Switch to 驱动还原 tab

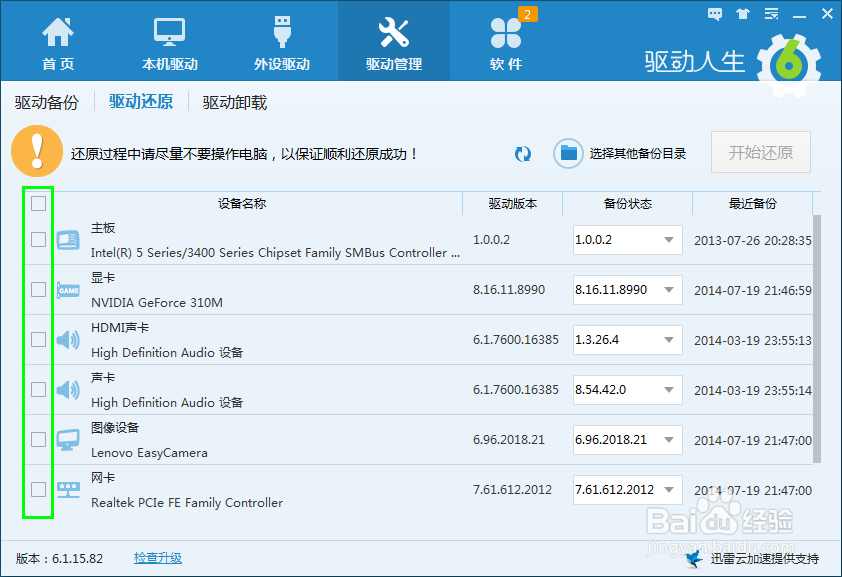click(x=141, y=101)
